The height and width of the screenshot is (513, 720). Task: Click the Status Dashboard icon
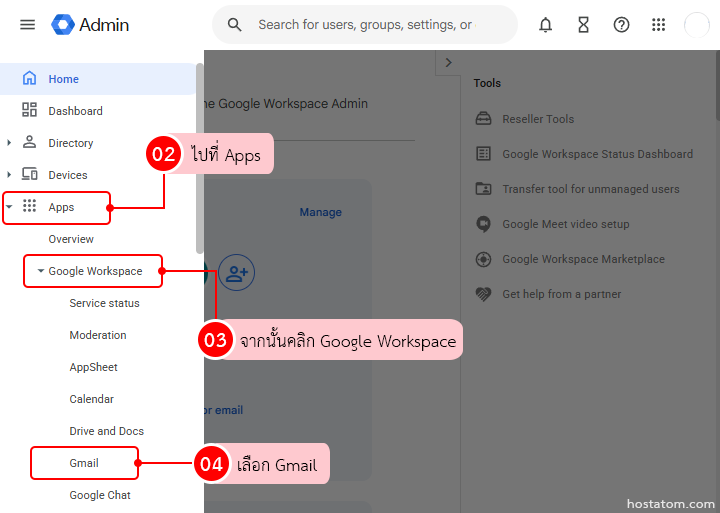[x=483, y=154]
